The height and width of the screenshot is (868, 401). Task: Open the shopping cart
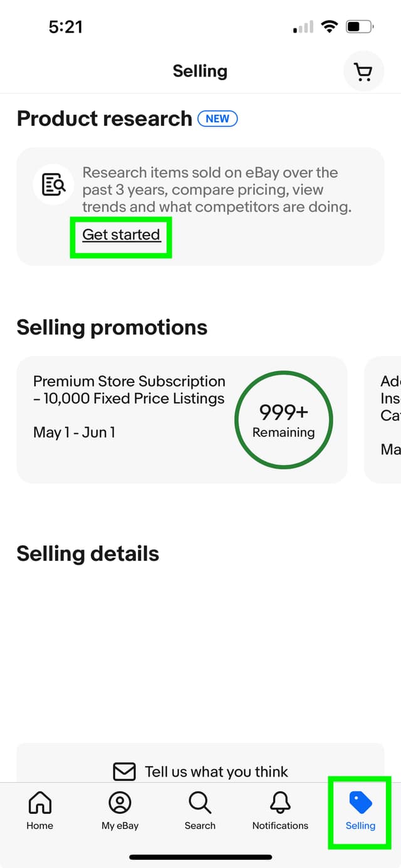[x=363, y=71]
